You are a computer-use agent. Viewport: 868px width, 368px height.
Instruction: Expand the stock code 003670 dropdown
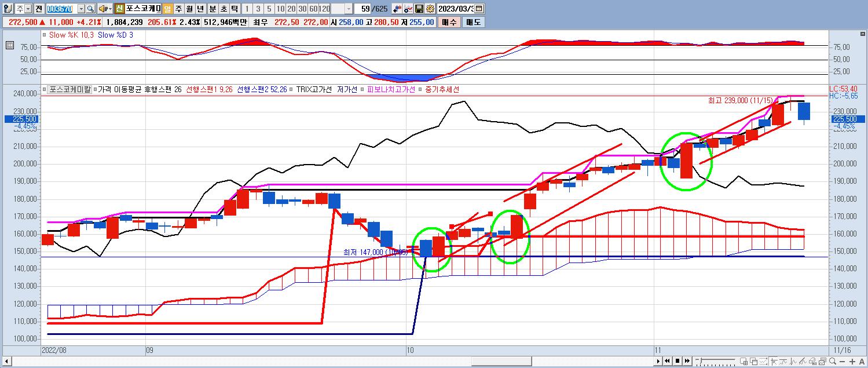point(81,9)
